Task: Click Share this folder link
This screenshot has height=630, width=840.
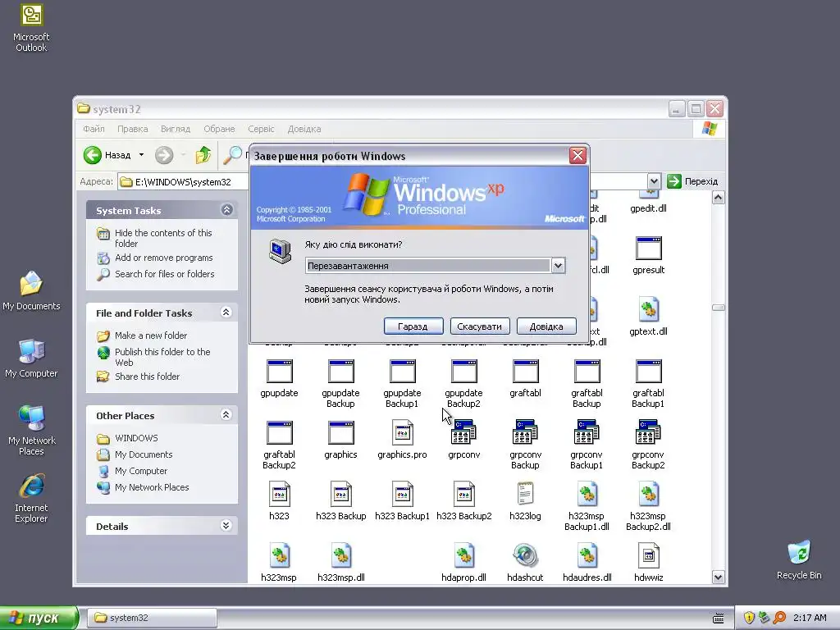Action: [x=148, y=377]
